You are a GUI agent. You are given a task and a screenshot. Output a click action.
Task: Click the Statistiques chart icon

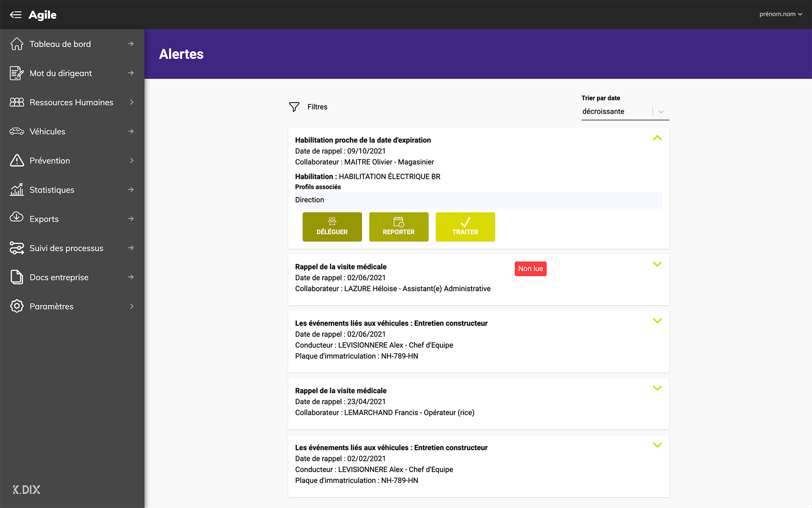click(x=17, y=190)
